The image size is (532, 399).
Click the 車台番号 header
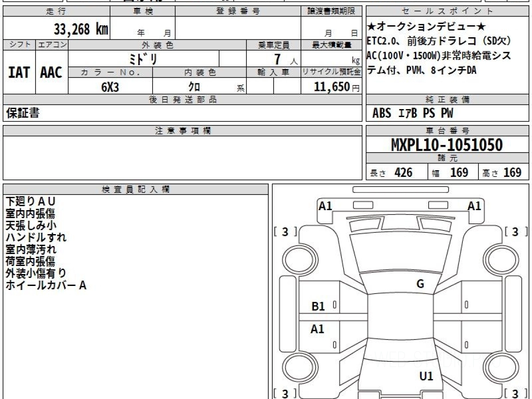click(x=447, y=131)
